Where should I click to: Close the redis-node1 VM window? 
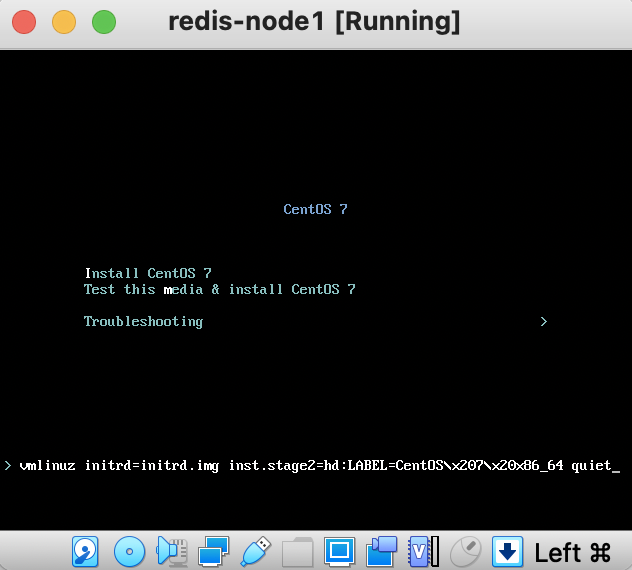click(x=24, y=22)
